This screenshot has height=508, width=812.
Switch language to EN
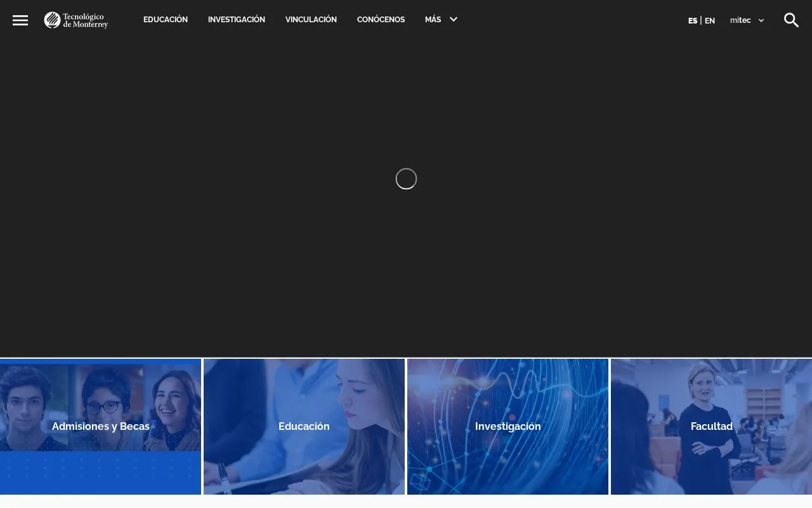(x=710, y=20)
